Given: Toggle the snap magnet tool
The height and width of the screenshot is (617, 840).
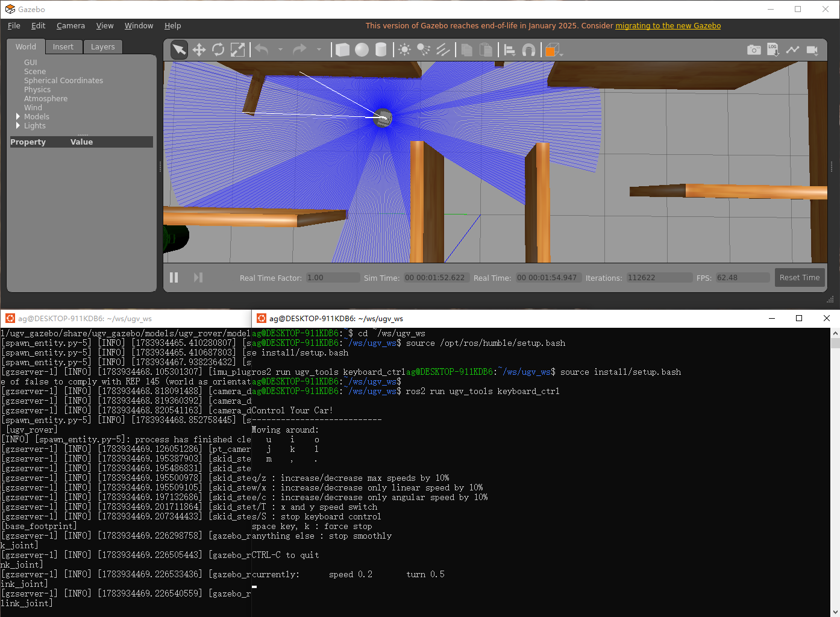Looking at the screenshot, I should (528, 50).
